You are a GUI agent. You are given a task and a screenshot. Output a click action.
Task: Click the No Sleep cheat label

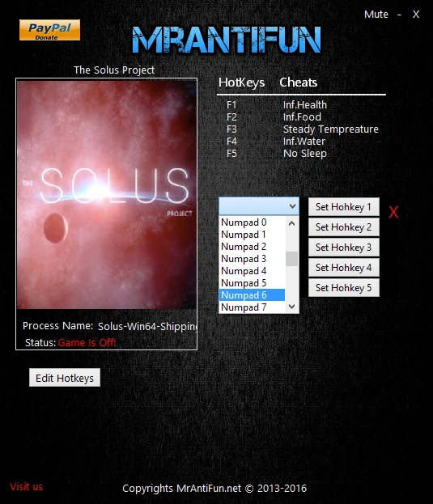pos(305,154)
